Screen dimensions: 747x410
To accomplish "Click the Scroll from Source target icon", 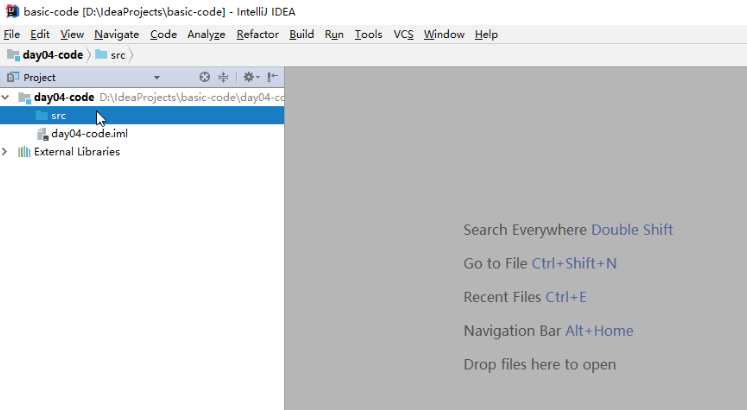I will 204,77.
